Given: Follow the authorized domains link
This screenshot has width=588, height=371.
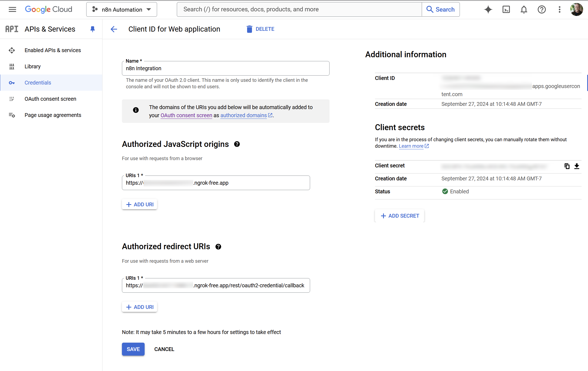Looking at the screenshot, I should point(246,115).
